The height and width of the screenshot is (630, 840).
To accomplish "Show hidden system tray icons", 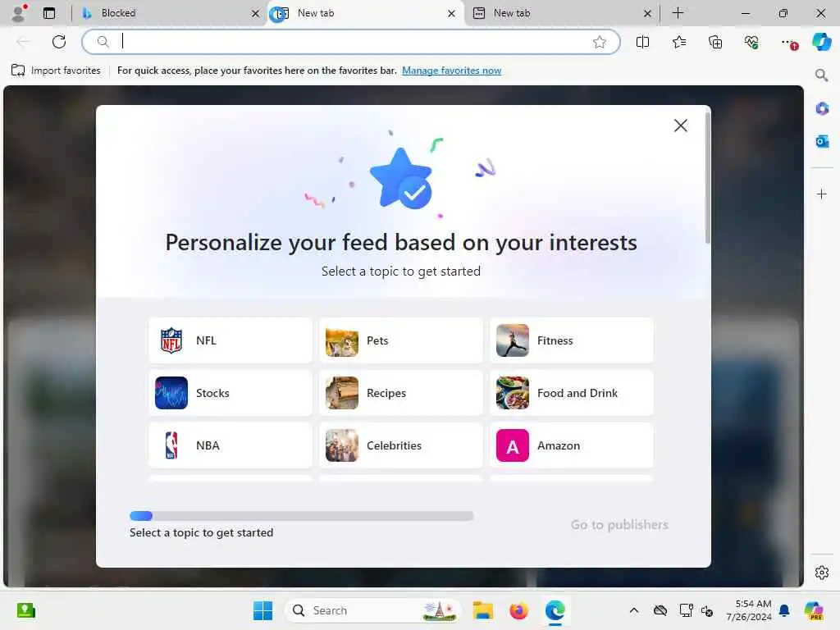I will tap(634, 610).
